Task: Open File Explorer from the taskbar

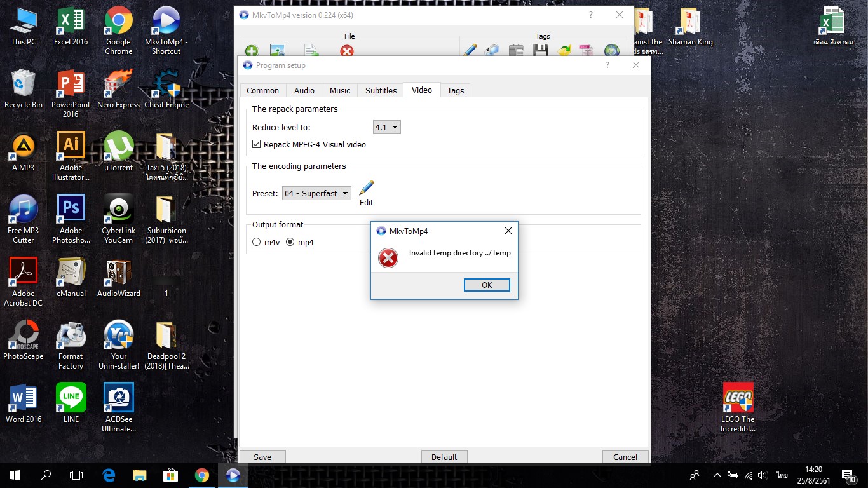Action: [140, 475]
